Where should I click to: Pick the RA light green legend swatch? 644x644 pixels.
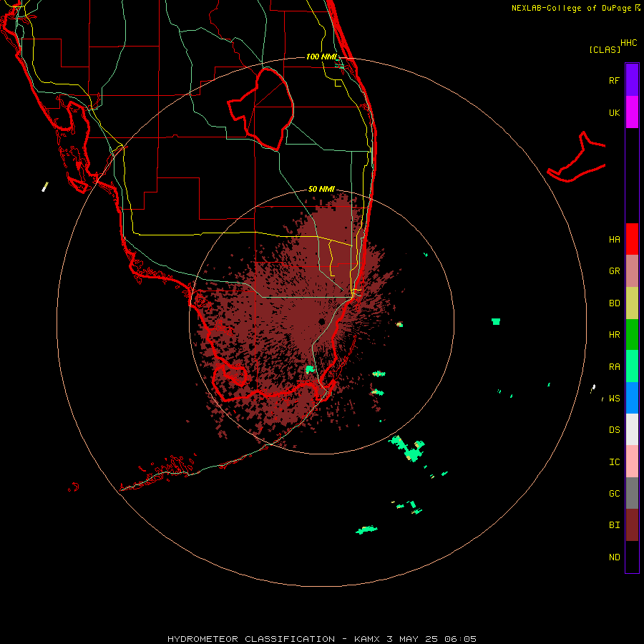(632, 366)
